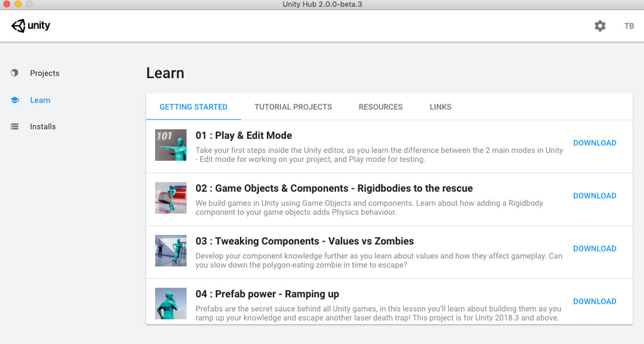Click the Play & Edit Mode thumbnail
644x344 pixels.
170,144
